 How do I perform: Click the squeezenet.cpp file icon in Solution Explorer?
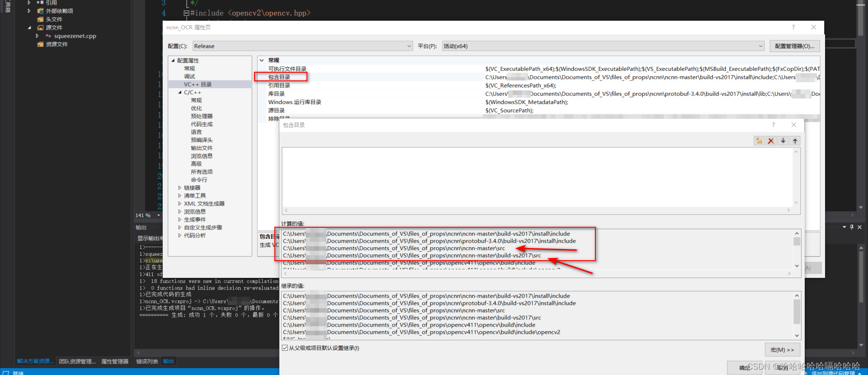pyautogui.click(x=48, y=36)
